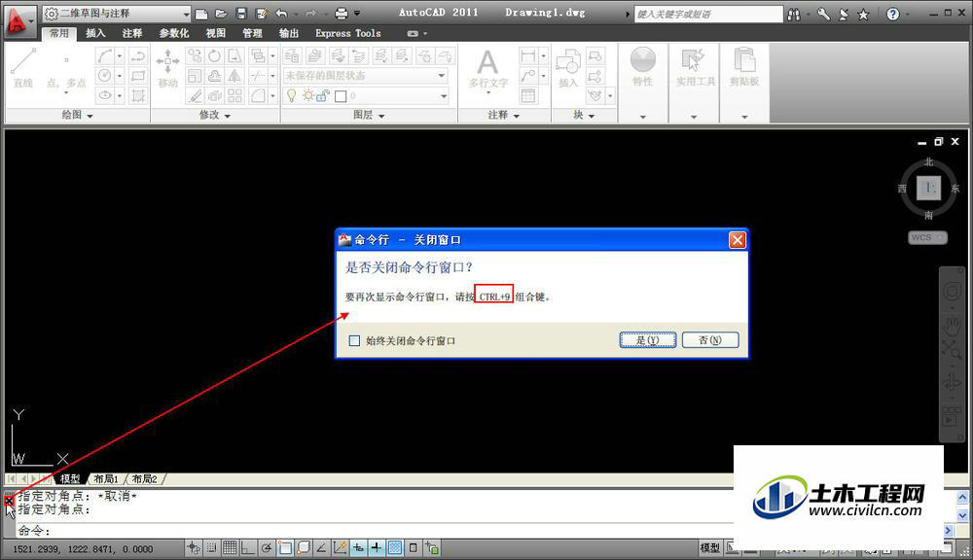The width and height of the screenshot is (973, 560).
Task: Open the layer state dropdown 未保存的图层状态
Action: pyautogui.click(x=366, y=76)
